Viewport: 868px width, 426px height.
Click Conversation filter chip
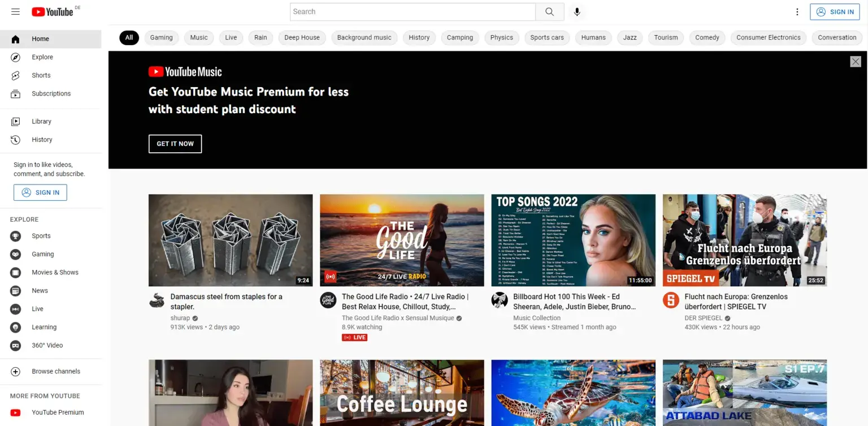(x=837, y=37)
